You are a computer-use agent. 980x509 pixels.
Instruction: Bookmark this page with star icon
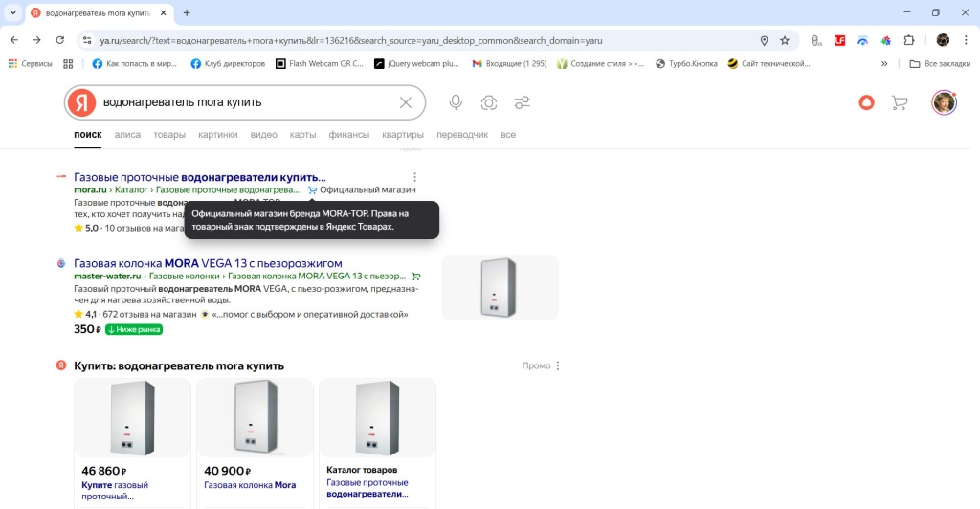coord(785,40)
